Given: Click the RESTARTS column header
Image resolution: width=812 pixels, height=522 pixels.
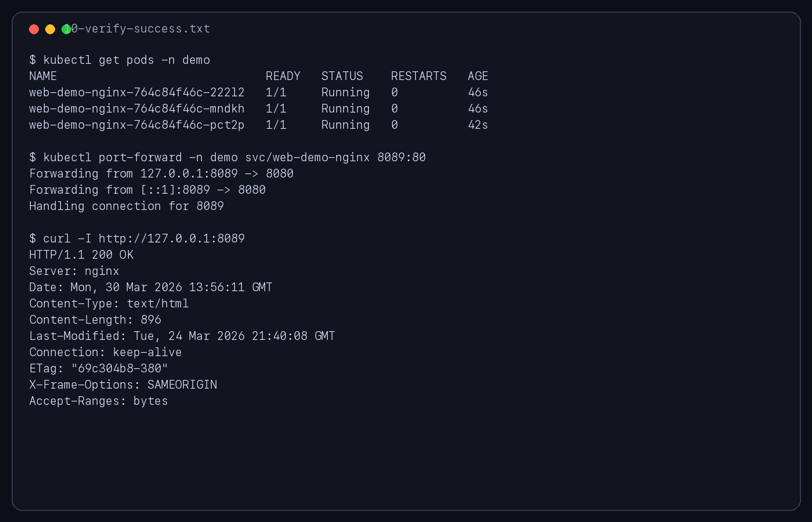Looking at the screenshot, I should (419, 77).
